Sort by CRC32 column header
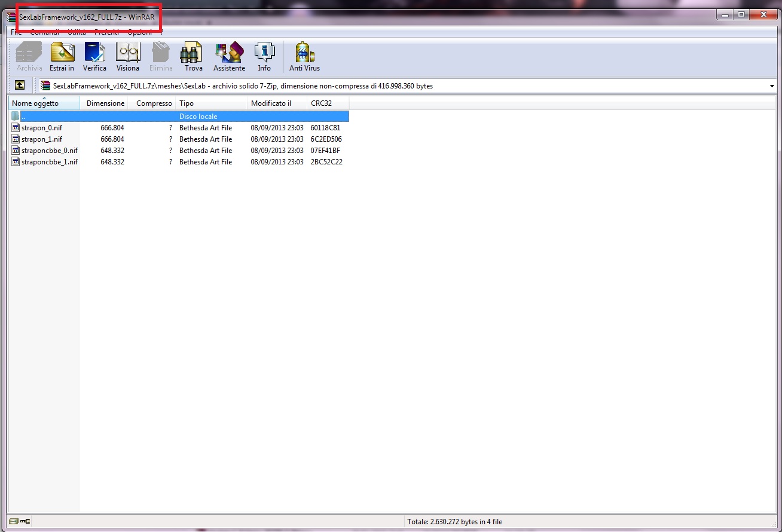The width and height of the screenshot is (782, 532). [328, 103]
